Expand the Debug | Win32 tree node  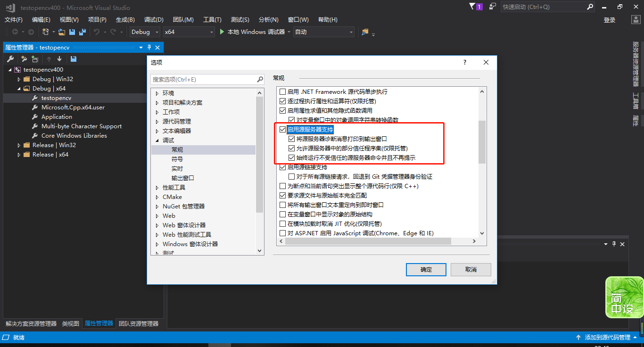(19, 79)
